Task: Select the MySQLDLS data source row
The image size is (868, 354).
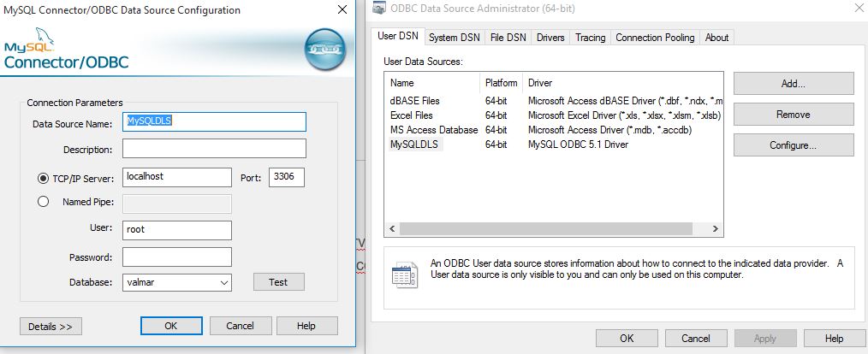Action: pyautogui.click(x=554, y=145)
